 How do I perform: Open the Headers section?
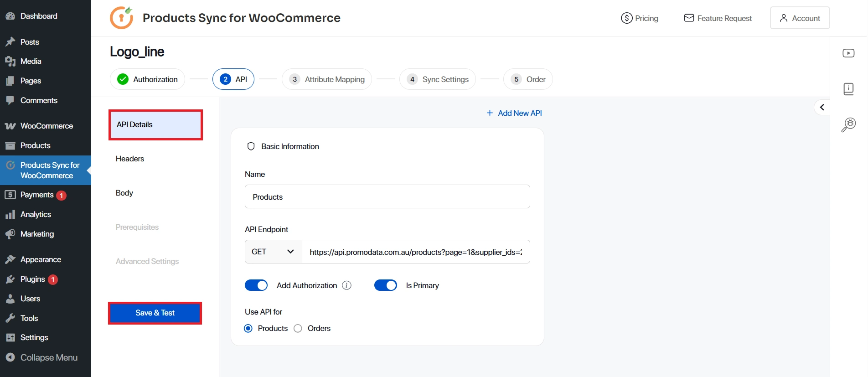coord(130,159)
